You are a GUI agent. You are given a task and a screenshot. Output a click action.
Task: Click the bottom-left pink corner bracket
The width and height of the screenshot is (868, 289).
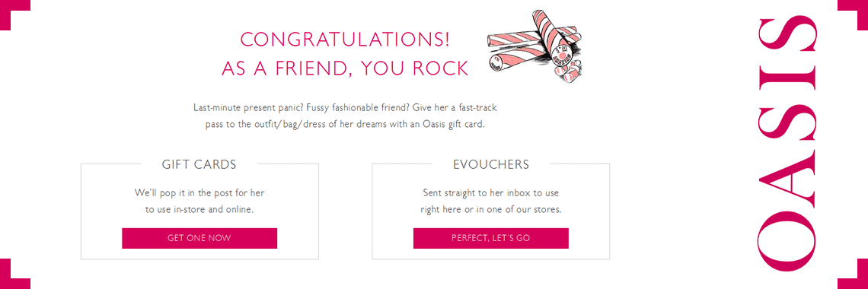tap(15, 274)
